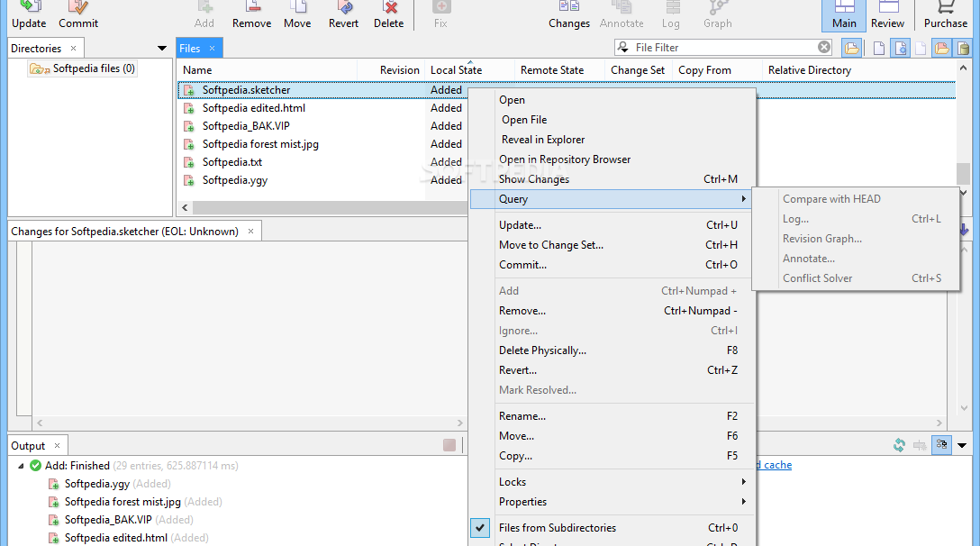The height and width of the screenshot is (546, 980).
Task: Collapse the Add: Finished output node
Action: pyautogui.click(x=21, y=466)
